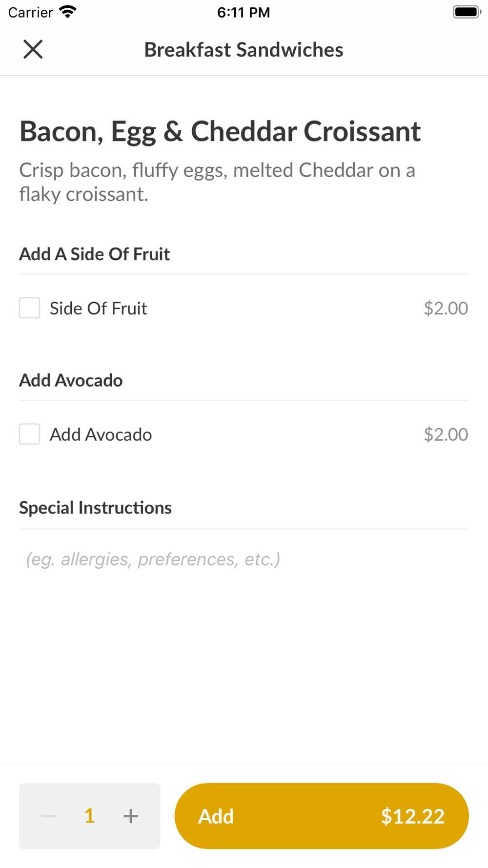
Task: Tap the Side Of Fruit $2.00 price
Action: (446, 309)
